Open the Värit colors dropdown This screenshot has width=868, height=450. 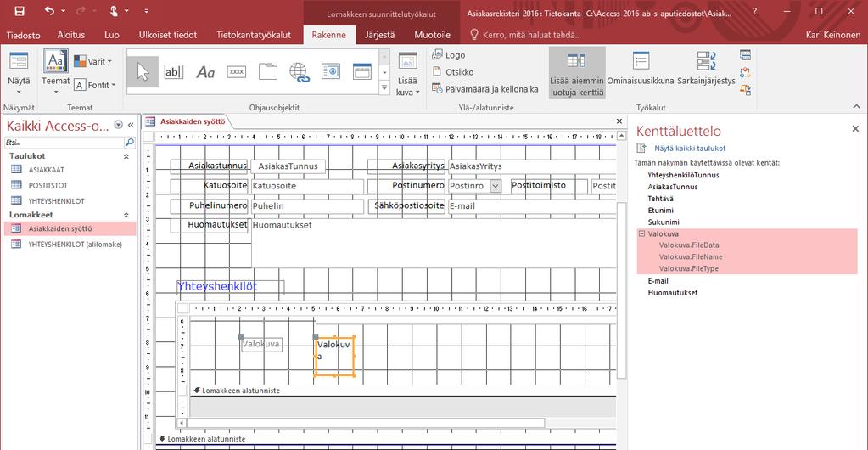(x=109, y=61)
